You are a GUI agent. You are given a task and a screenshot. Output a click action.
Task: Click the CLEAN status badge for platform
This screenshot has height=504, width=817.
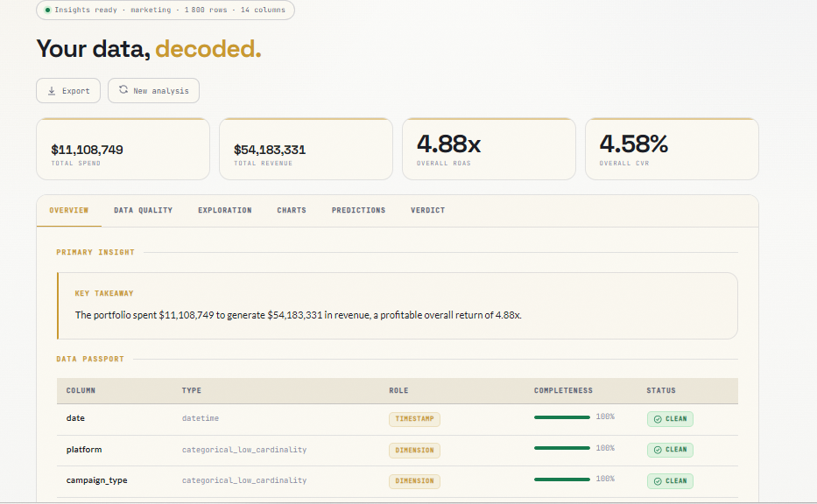point(670,450)
